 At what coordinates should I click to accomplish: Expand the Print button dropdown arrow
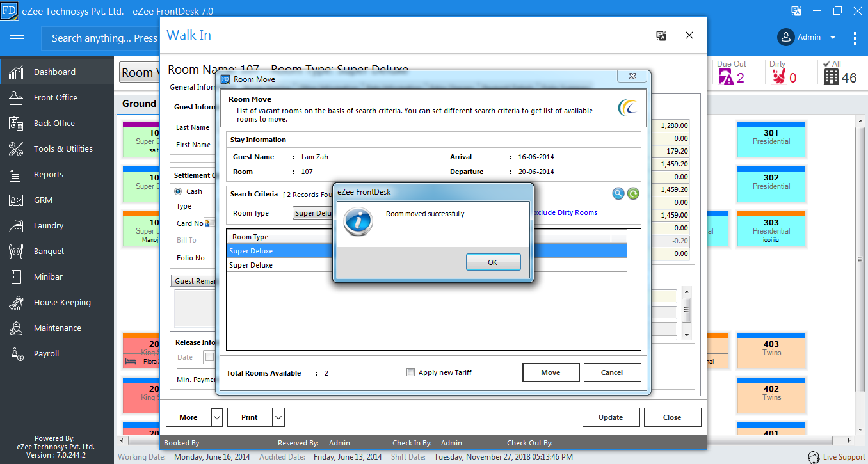[278, 417]
